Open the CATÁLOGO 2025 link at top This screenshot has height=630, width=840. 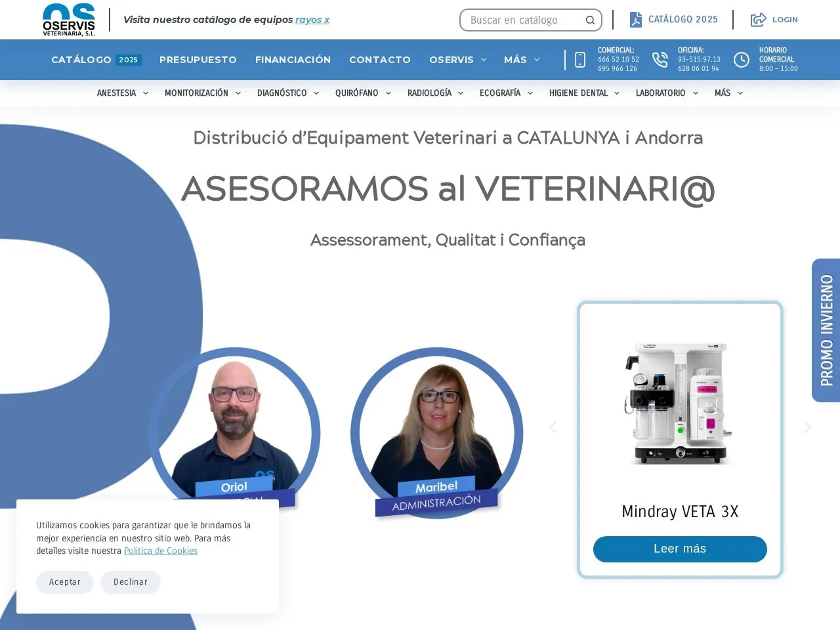(682, 20)
